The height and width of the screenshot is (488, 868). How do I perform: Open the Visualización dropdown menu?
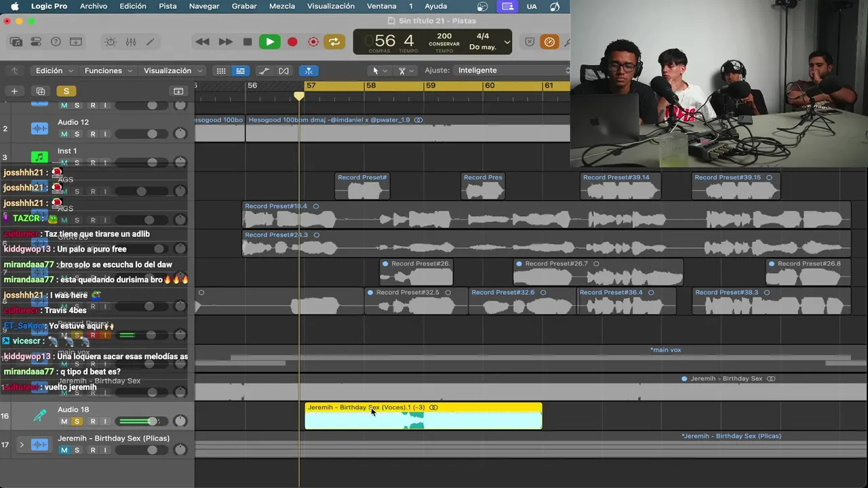(173, 70)
